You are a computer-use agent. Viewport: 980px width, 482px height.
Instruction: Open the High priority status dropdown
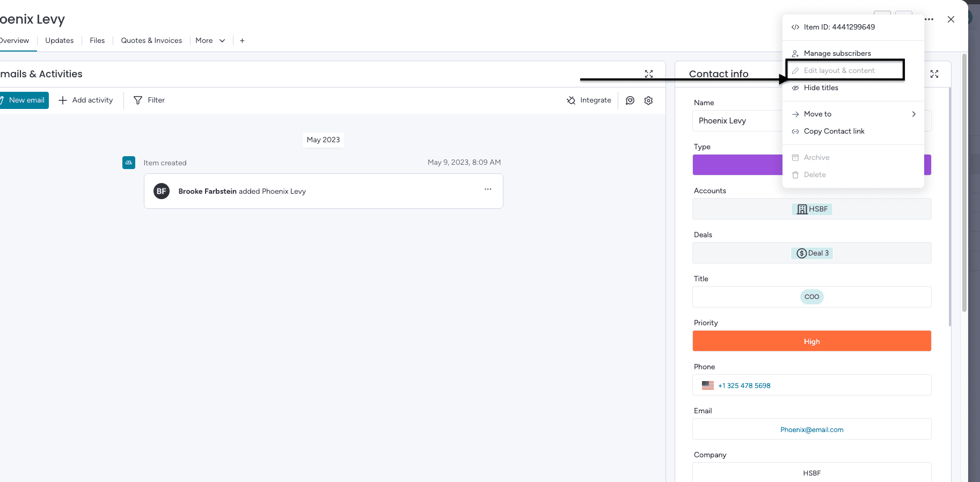[811, 341]
